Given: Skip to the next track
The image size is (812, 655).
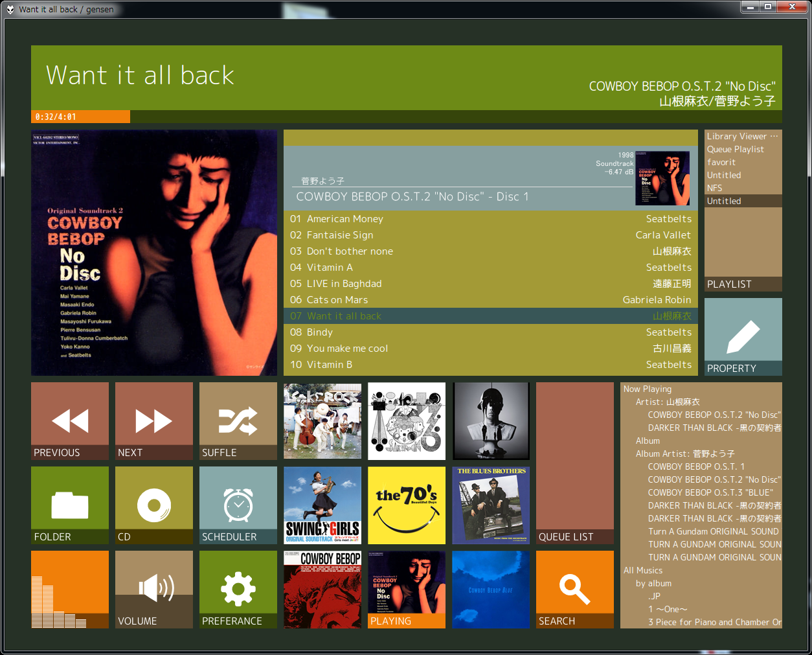Looking at the screenshot, I should [154, 421].
